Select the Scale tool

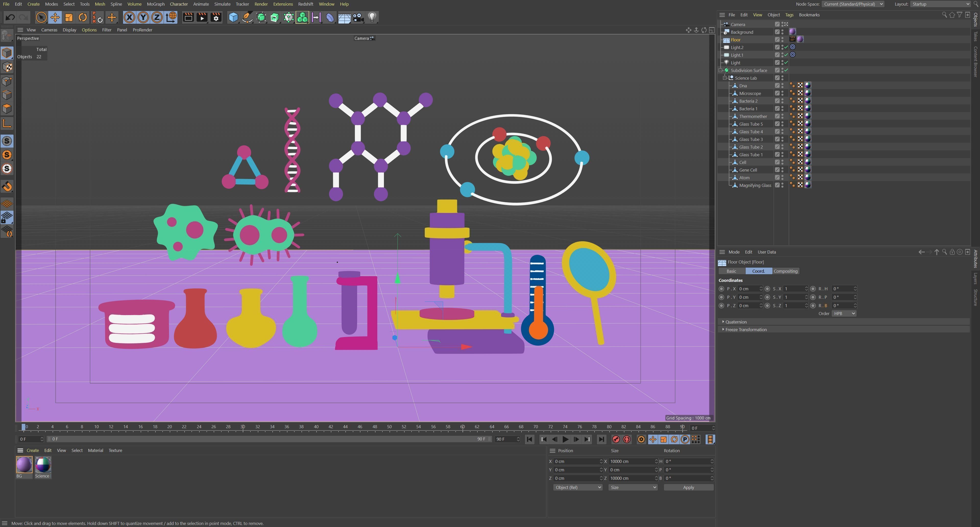pyautogui.click(x=69, y=17)
